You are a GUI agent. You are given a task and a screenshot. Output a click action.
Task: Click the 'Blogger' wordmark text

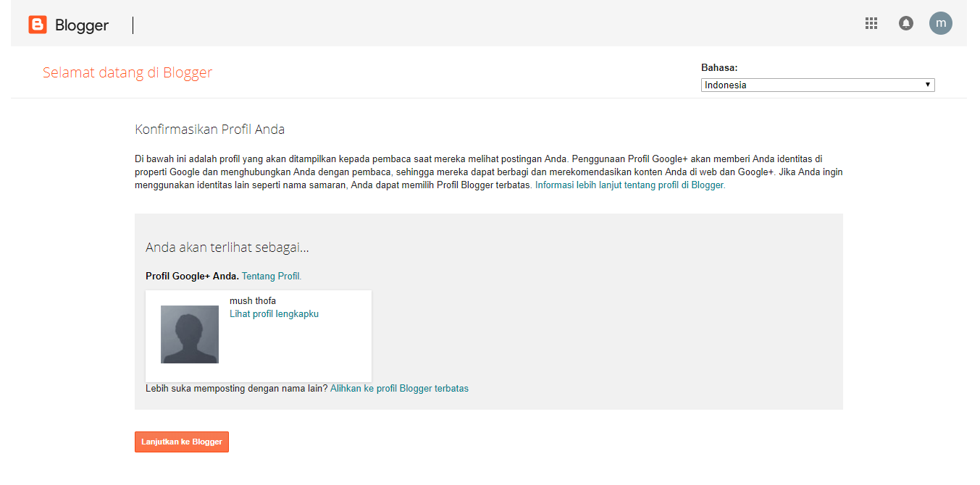pyautogui.click(x=82, y=25)
